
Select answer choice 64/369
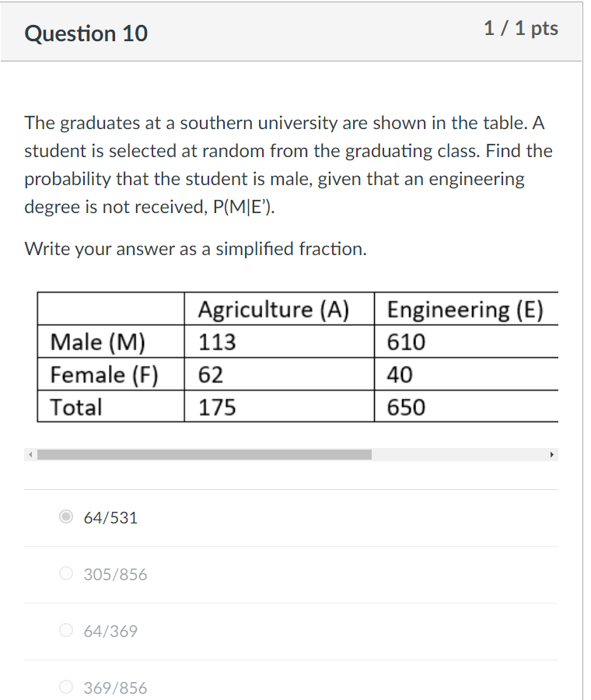(x=66, y=630)
